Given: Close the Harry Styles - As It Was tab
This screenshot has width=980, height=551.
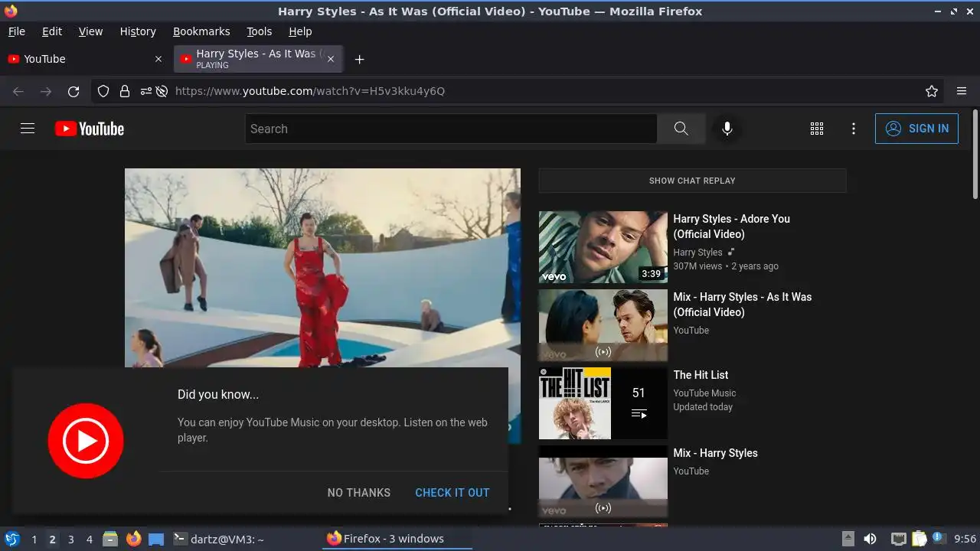Looking at the screenshot, I should tap(332, 59).
